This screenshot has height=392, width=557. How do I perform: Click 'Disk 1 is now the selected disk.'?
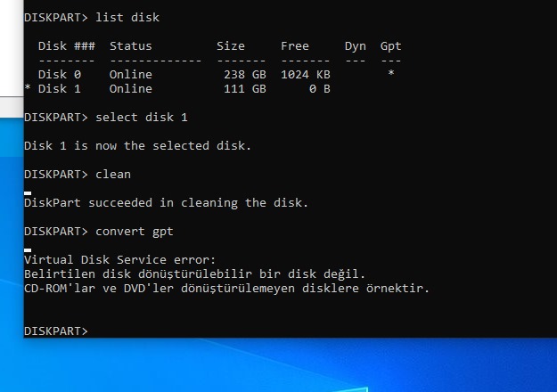[138, 146]
